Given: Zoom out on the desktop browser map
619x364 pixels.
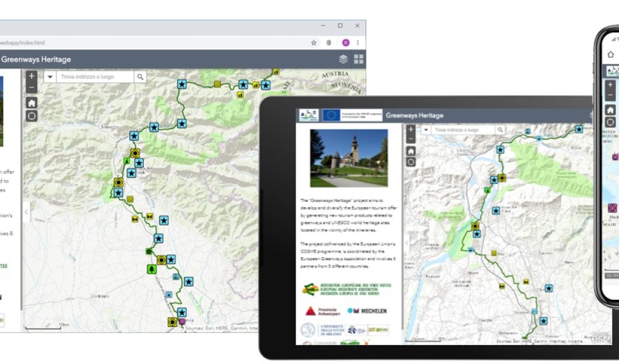Looking at the screenshot, I should pyautogui.click(x=32, y=87).
